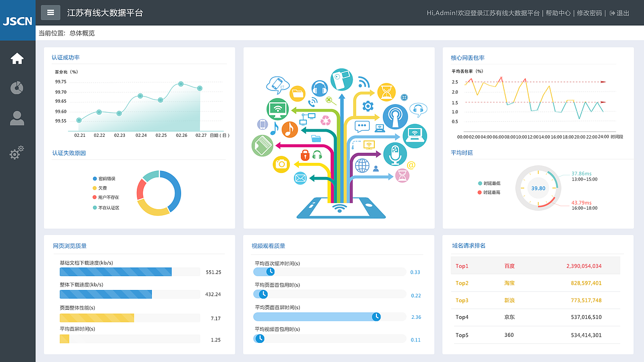Click the 平均页面首屏时间 clock slider handle

click(376, 317)
